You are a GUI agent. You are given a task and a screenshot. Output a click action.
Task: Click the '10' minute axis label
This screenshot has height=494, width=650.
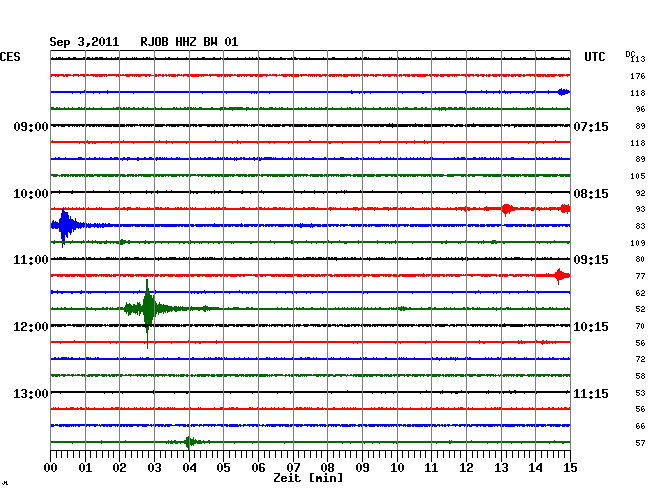397,467
